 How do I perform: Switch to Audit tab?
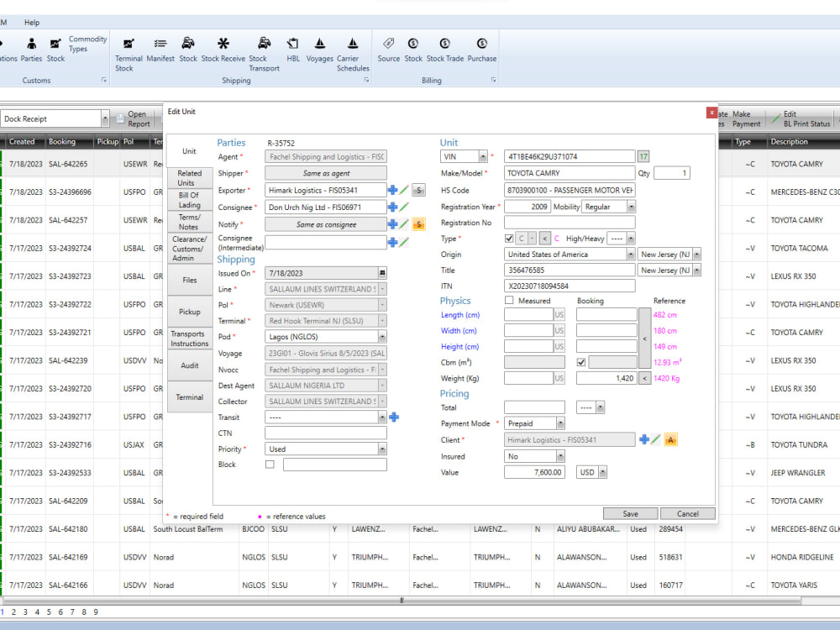(190, 365)
